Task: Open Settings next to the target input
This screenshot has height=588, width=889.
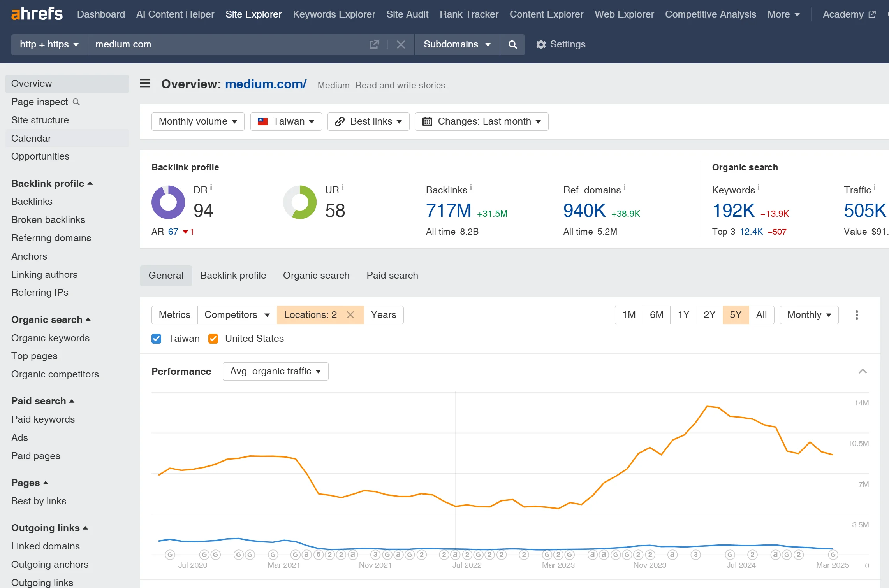Action: [x=561, y=44]
